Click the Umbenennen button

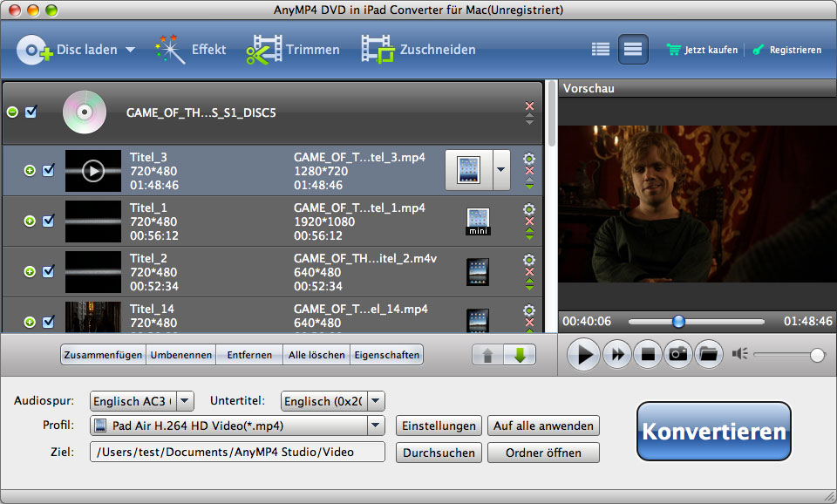pos(181,355)
